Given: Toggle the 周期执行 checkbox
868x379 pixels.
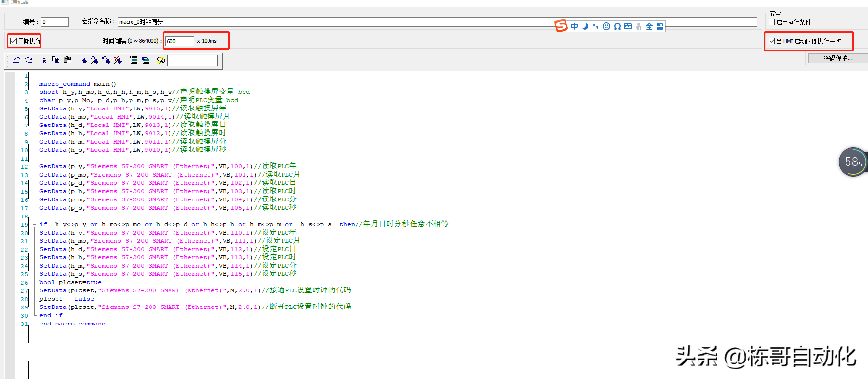Looking at the screenshot, I should [x=14, y=41].
